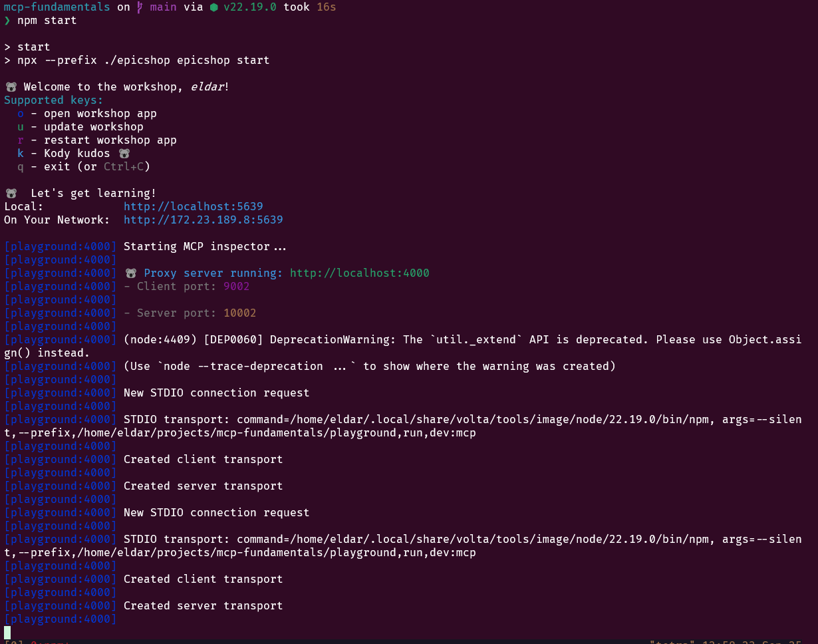Click the 'q' key for exit option

(x=21, y=167)
